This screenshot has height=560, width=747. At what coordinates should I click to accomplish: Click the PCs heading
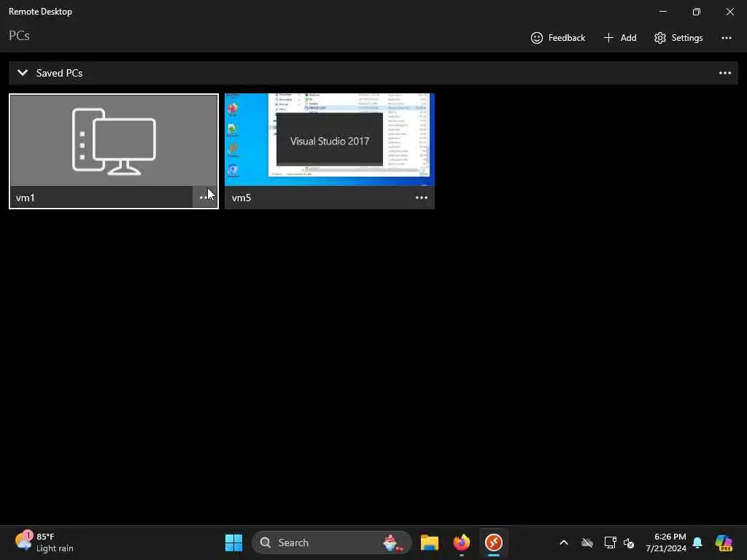(19, 36)
